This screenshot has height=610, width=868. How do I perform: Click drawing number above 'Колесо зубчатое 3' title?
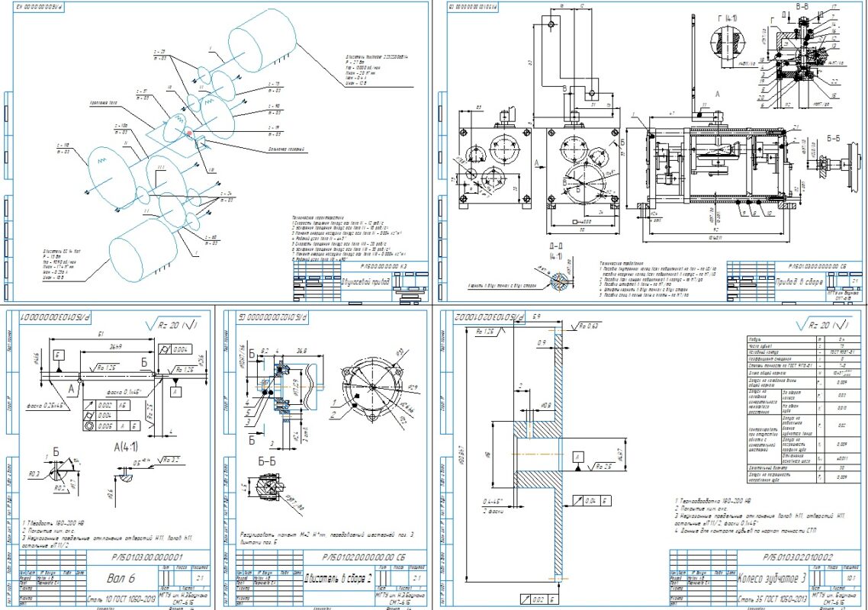tap(797, 557)
